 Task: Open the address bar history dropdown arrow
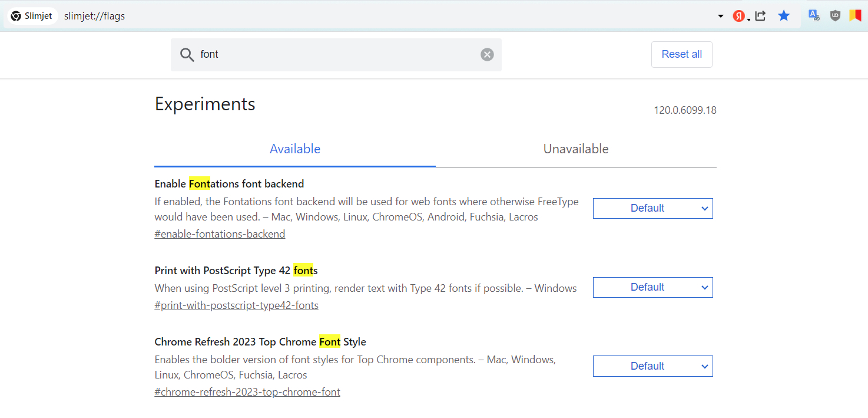click(x=721, y=17)
